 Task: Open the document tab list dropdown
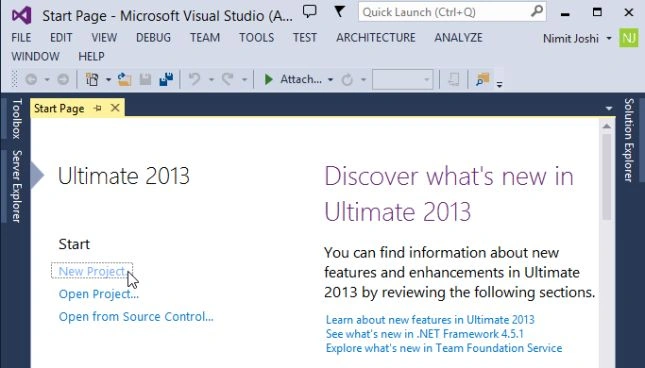point(609,109)
